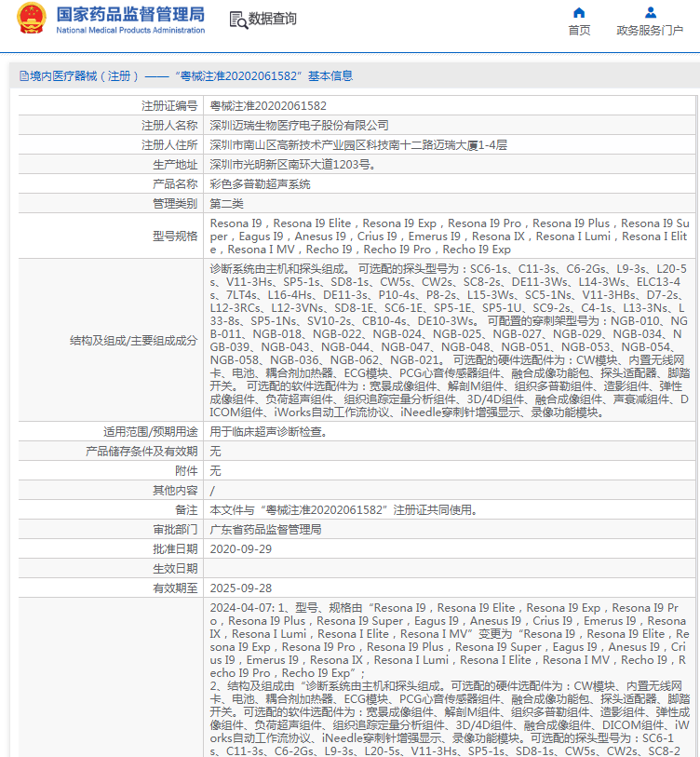Click the document icon before 境内医疗器械

[23, 75]
